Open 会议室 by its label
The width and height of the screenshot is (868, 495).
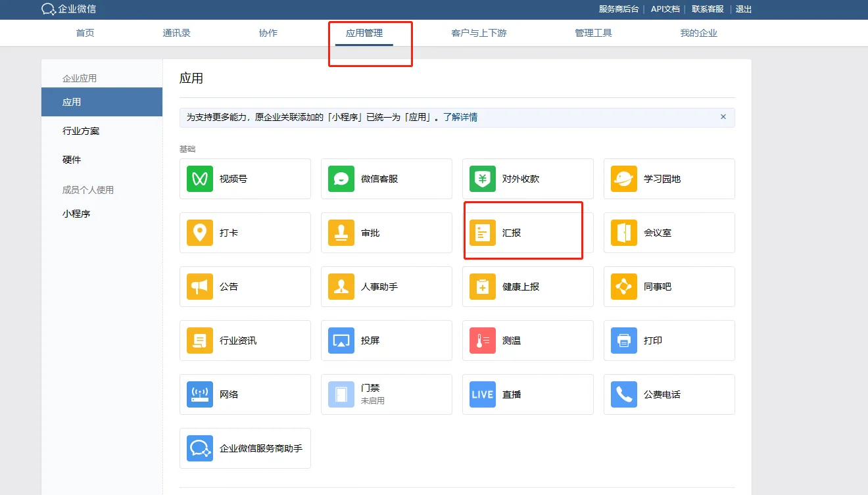pos(658,233)
